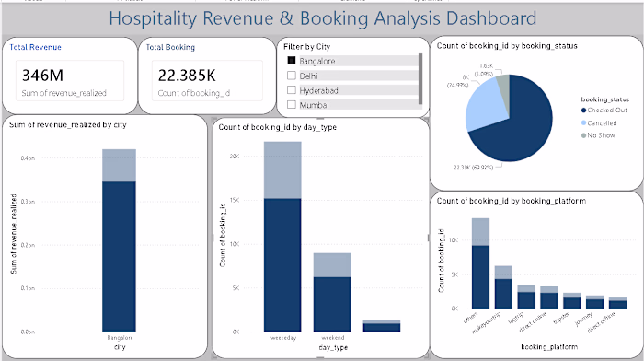644x361 pixels.
Task: Click the Bangalore revenue bar
Action: [119, 240]
